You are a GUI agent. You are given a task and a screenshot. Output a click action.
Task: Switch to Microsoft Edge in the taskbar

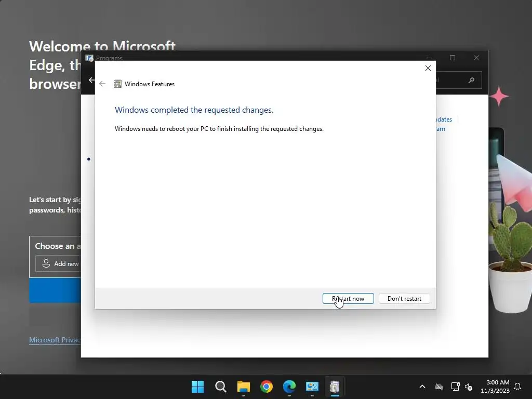click(289, 387)
